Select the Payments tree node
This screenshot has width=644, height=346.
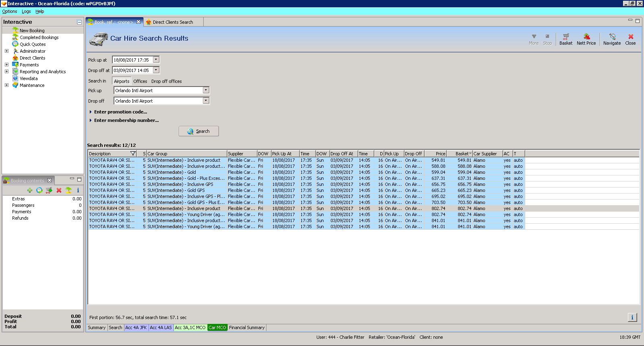(x=29, y=65)
